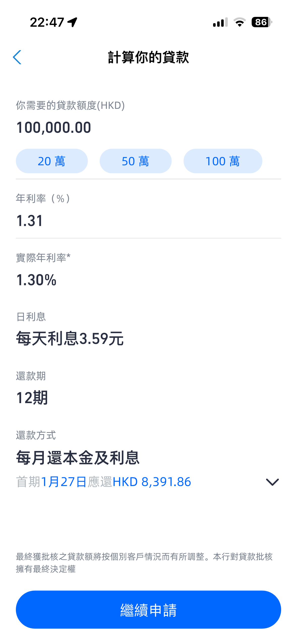Tap the battery indicator showing 86
Screen dimensions: 297x644
pyautogui.click(x=262, y=22)
